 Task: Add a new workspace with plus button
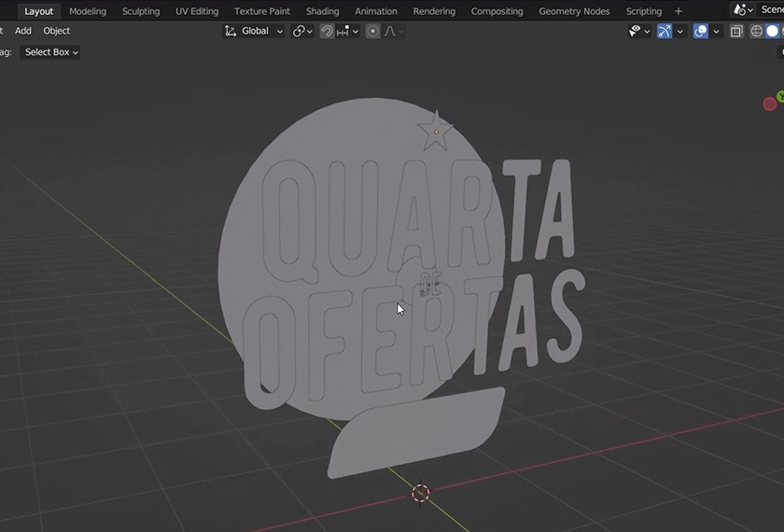click(x=679, y=11)
